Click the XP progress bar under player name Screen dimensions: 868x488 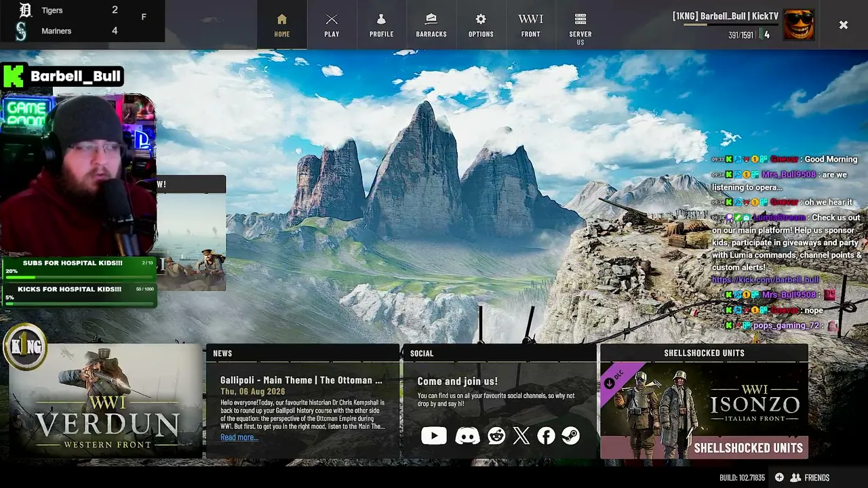pyautogui.click(x=731, y=25)
